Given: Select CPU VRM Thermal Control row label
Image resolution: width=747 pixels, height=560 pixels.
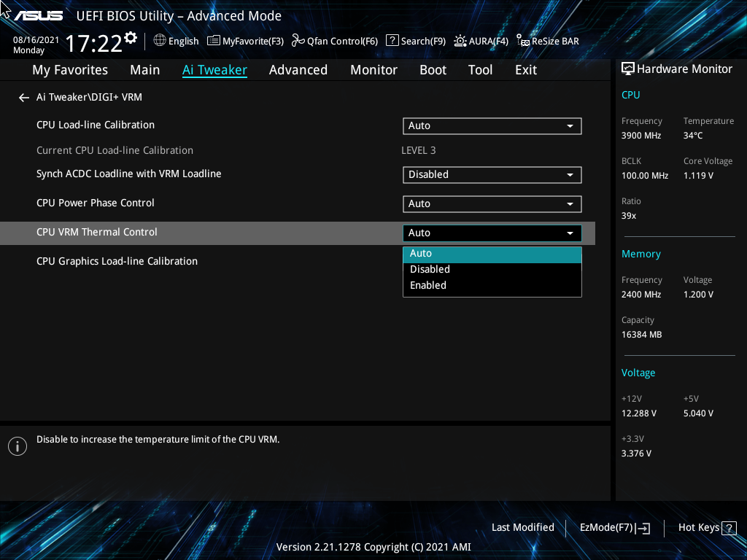Looking at the screenshot, I should (97, 233).
